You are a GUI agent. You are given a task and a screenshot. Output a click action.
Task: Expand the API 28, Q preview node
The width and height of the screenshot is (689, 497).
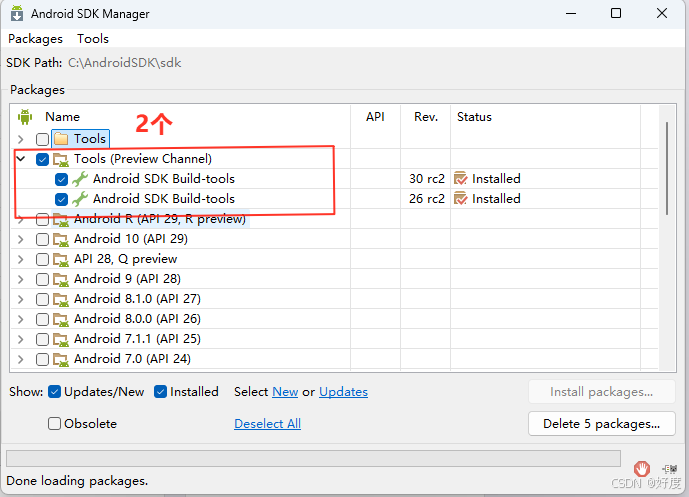pos(20,259)
